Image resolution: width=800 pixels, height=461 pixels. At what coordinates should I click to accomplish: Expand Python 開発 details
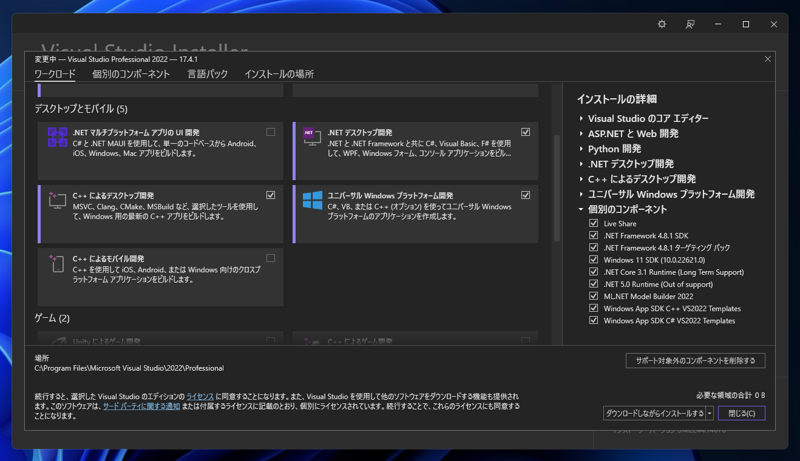(581, 149)
